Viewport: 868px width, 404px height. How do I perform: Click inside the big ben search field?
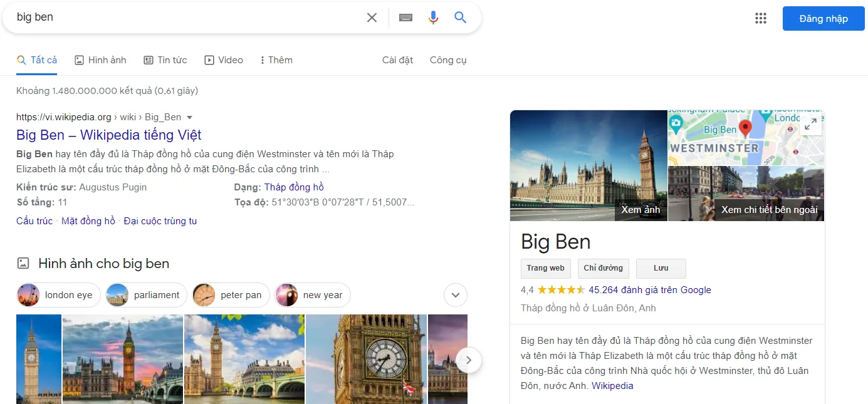[x=188, y=18]
